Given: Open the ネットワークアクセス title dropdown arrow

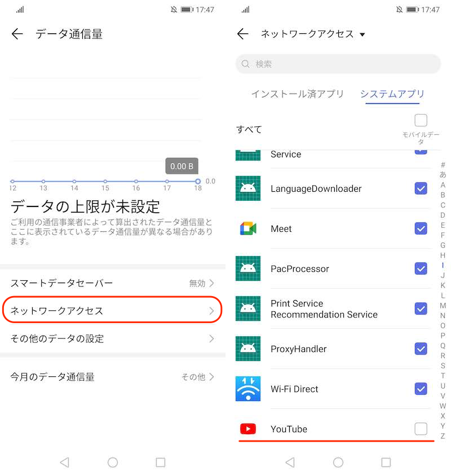Looking at the screenshot, I should (362, 35).
